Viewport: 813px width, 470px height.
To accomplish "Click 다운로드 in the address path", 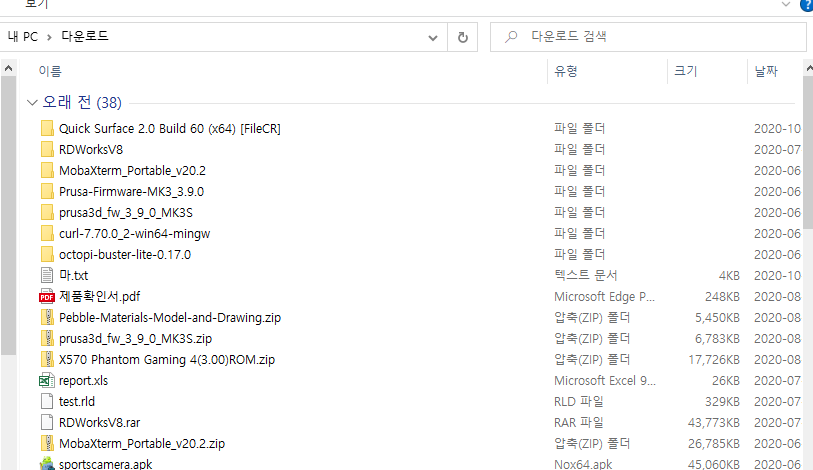I will [x=85, y=36].
